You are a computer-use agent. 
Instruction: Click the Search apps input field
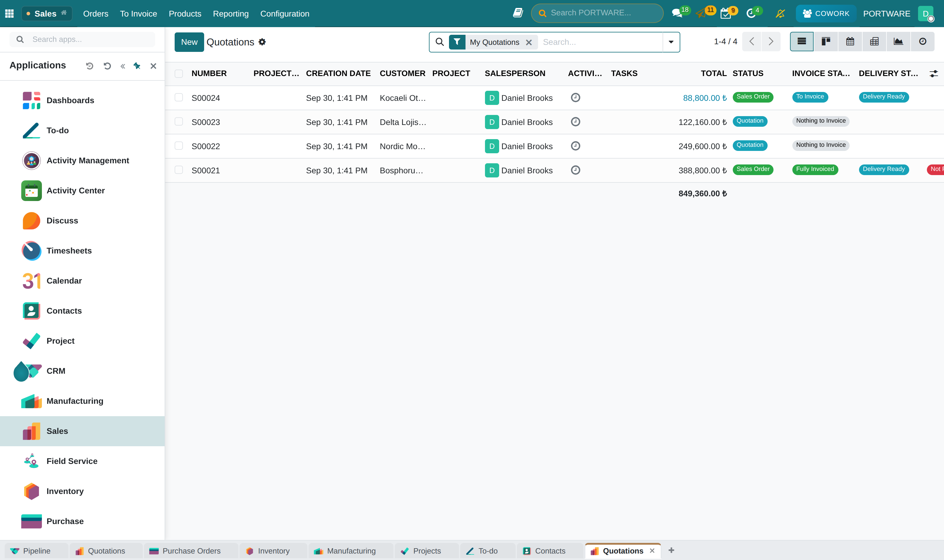(x=82, y=39)
